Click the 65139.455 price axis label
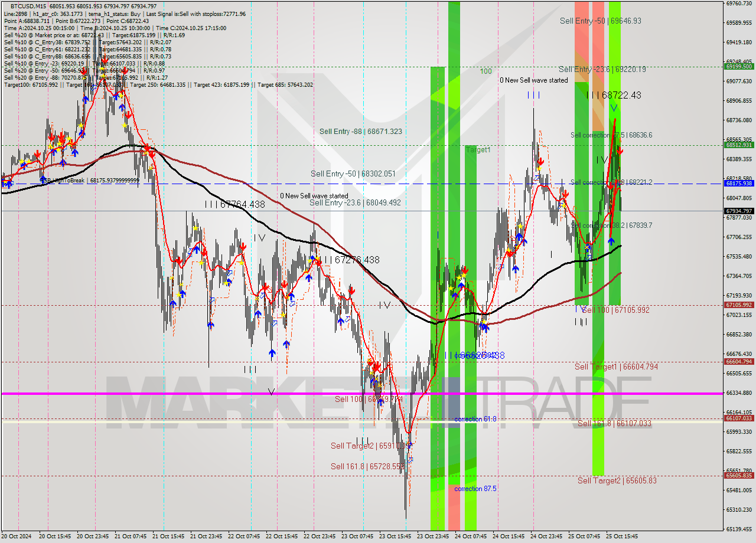 (x=739, y=529)
